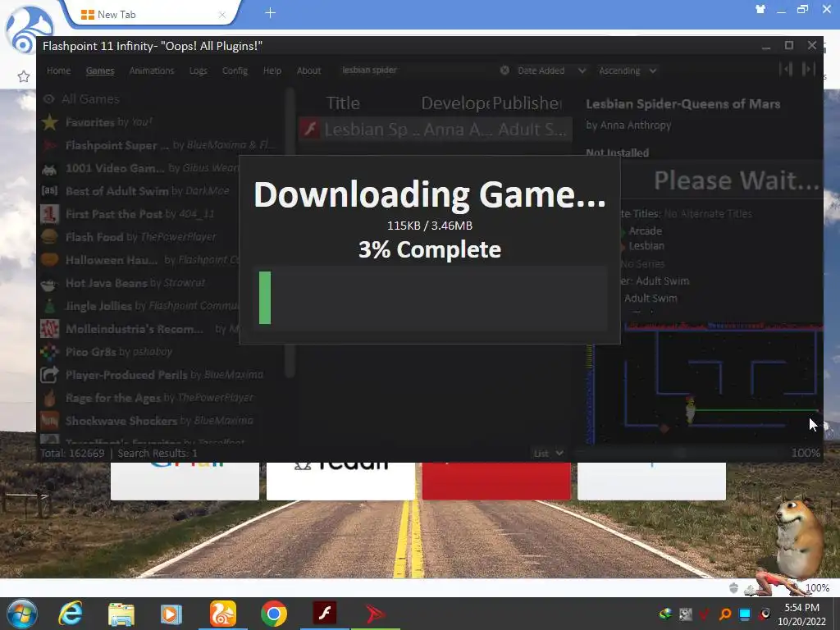
Task: Click the Halloween Haunts pumpkin icon
Action: [49, 260]
